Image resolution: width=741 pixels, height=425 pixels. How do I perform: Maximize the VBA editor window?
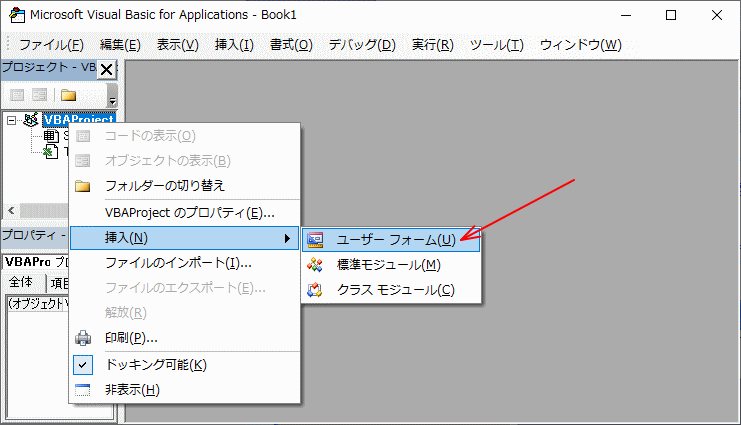pyautogui.click(x=671, y=15)
